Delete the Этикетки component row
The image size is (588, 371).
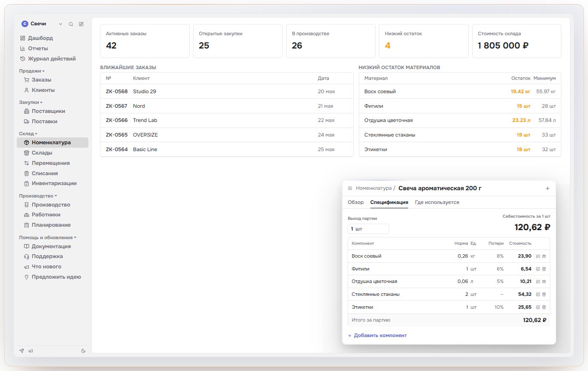coord(544,307)
